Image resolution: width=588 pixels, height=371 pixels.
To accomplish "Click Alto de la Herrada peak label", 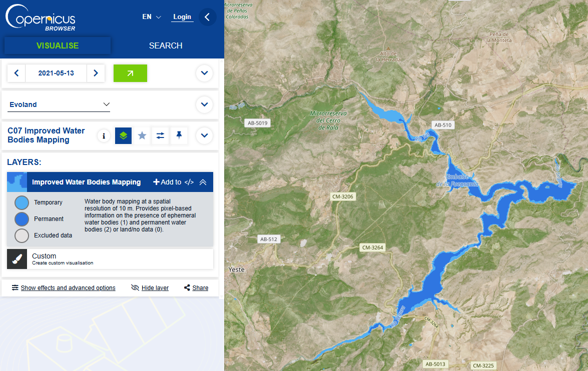I will (388, 56).
